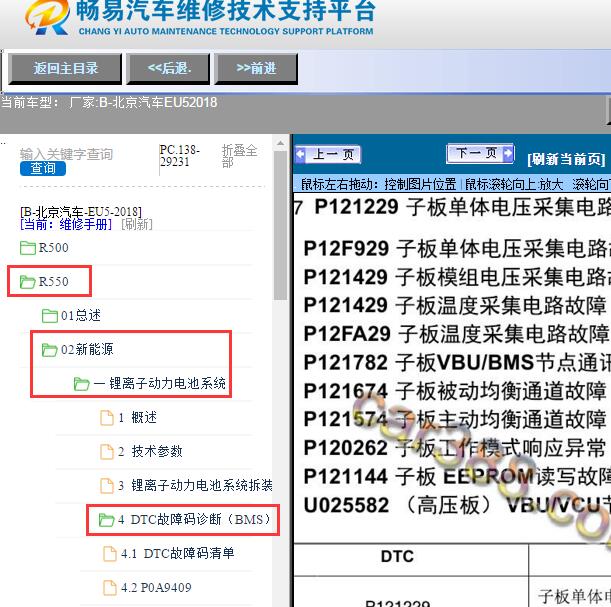
Task: Go forward with >>前进 button
Action: pyautogui.click(x=256, y=69)
